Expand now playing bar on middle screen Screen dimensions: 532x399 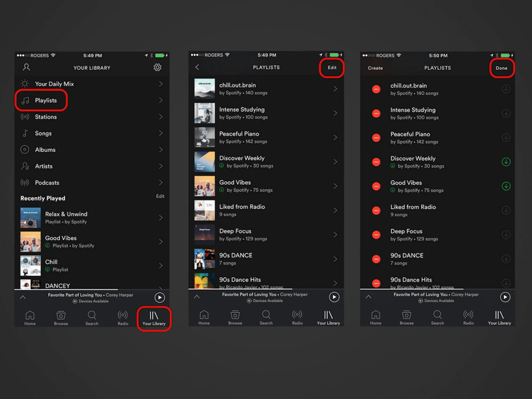click(197, 297)
